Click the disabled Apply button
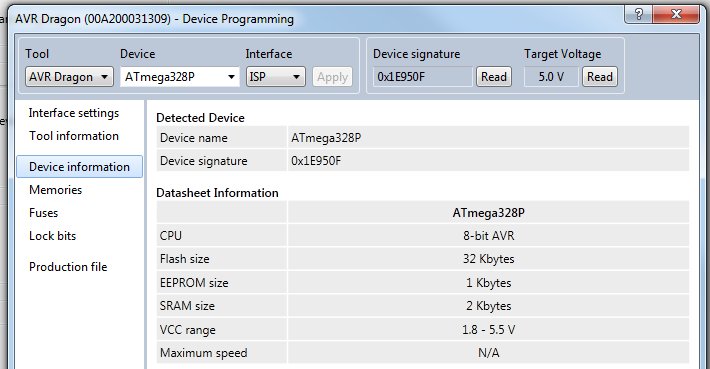 332,77
